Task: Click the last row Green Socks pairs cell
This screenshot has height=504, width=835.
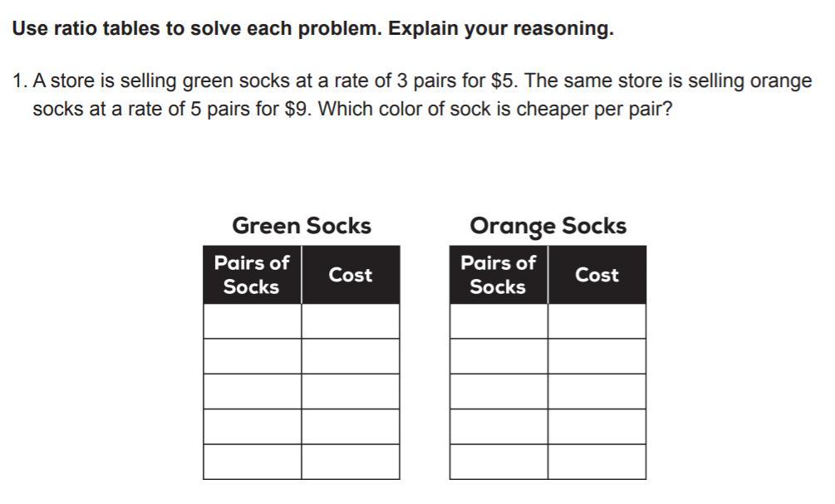Action: (253, 462)
